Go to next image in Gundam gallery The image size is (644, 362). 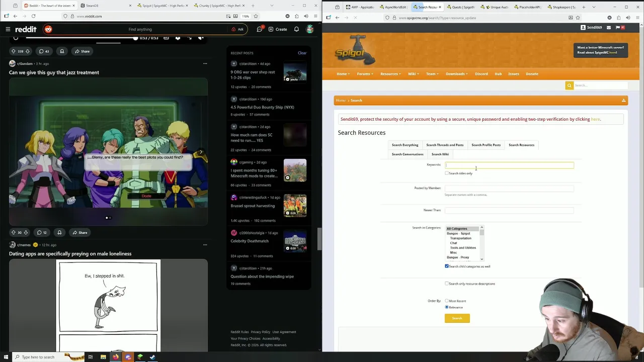coord(201,152)
